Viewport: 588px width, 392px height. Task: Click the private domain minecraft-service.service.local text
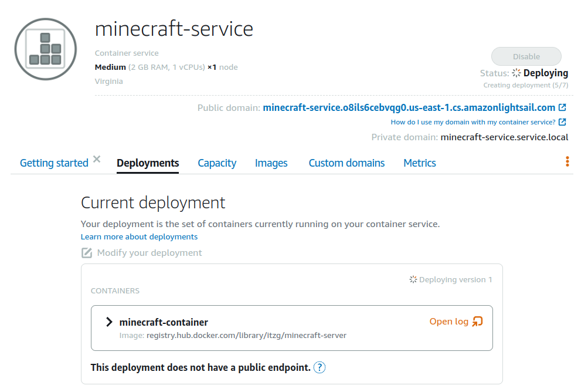[504, 137]
